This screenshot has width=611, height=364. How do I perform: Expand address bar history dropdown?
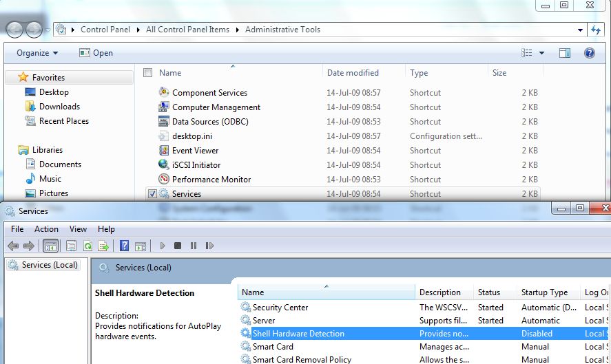(580, 30)
